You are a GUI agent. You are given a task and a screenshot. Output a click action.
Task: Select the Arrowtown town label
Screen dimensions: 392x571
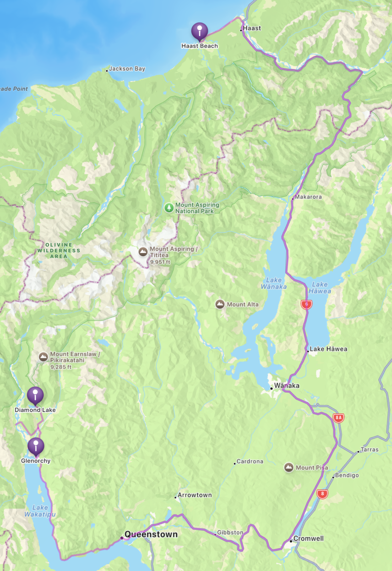[195, 495]
